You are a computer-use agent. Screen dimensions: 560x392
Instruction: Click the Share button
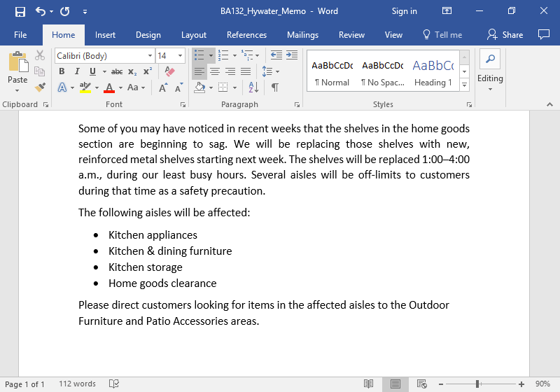click(x=505, y=35)
